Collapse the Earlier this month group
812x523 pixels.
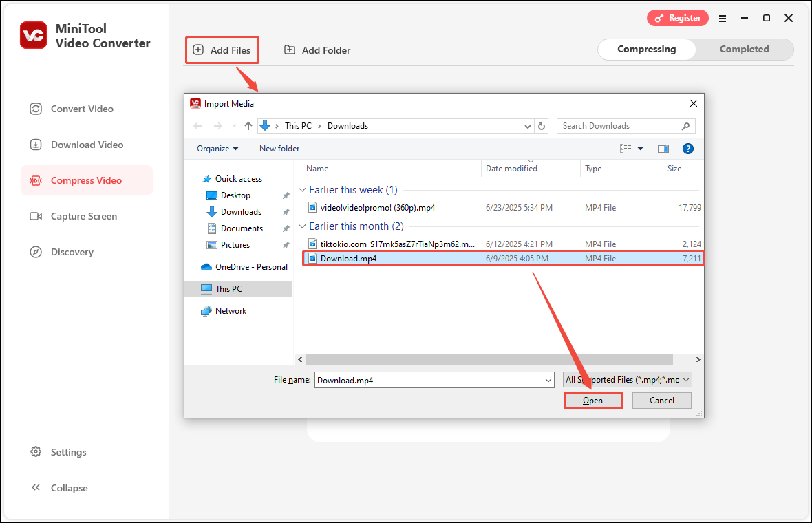pos(302,226)
